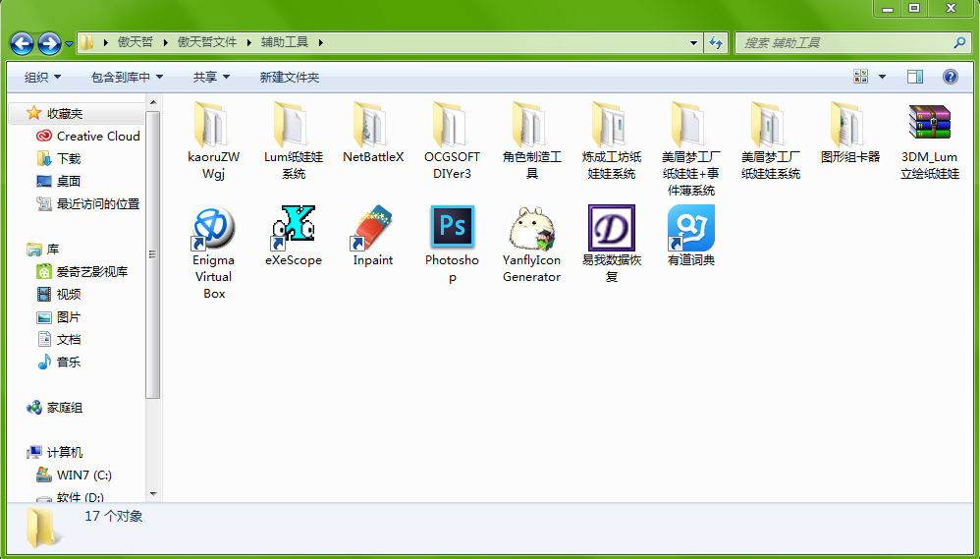Go to 下载 in favorites
980x559 pixels.
pyautogui.click(x=59, y=158)
